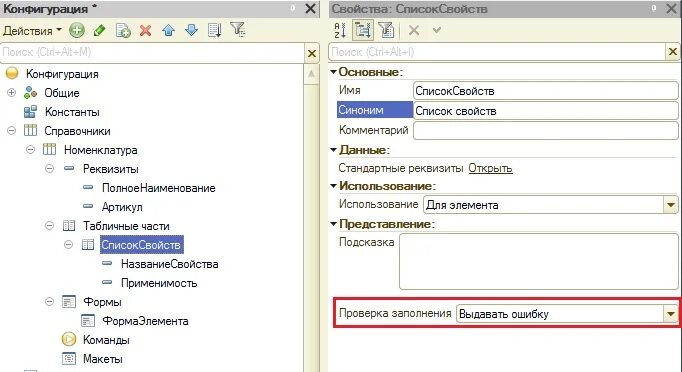This screenshot has height=372, width=682.
Task: Click the show important properties filter icon
Action: 386,30
